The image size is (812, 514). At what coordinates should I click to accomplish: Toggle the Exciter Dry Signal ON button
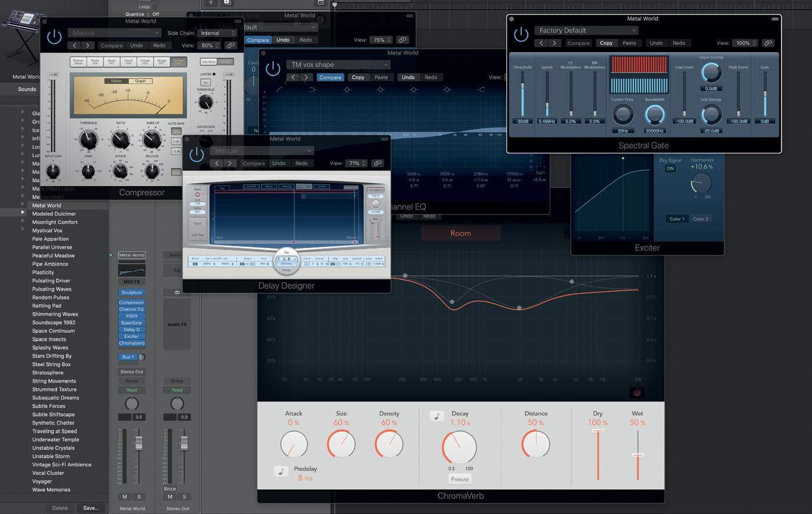[670, 169]
